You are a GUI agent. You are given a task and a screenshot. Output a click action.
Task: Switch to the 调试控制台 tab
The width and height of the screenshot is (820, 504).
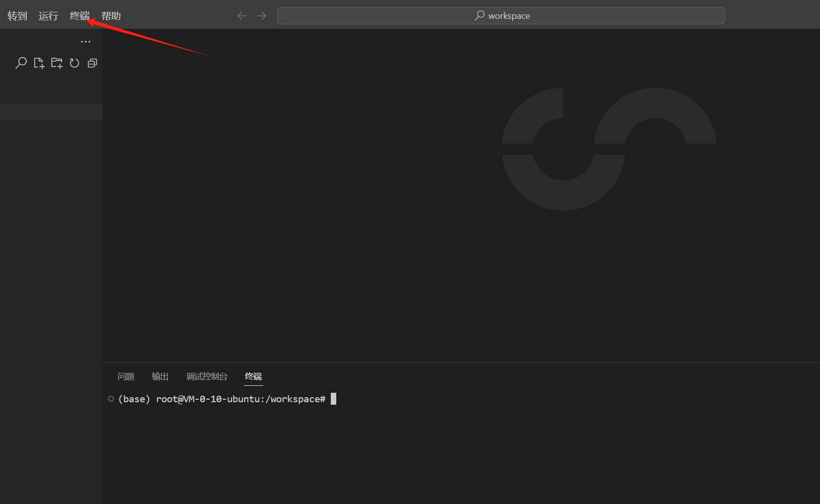coord(207,376)
